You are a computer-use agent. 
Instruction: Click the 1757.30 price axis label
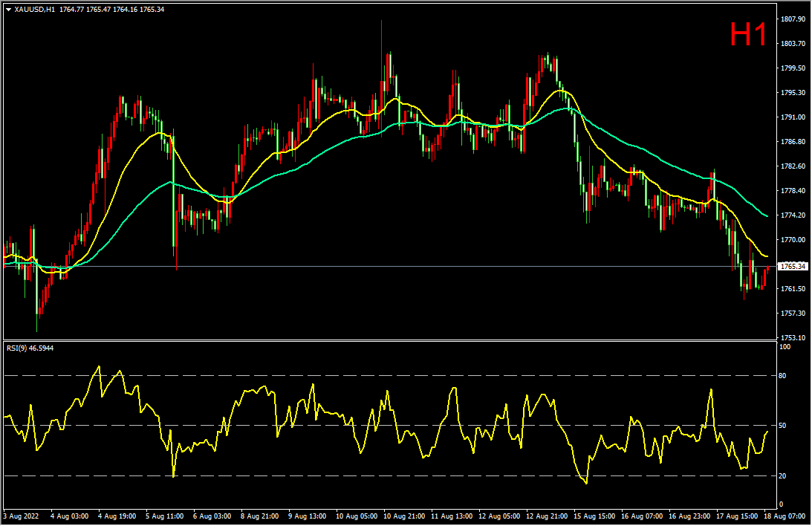(793, 314)
